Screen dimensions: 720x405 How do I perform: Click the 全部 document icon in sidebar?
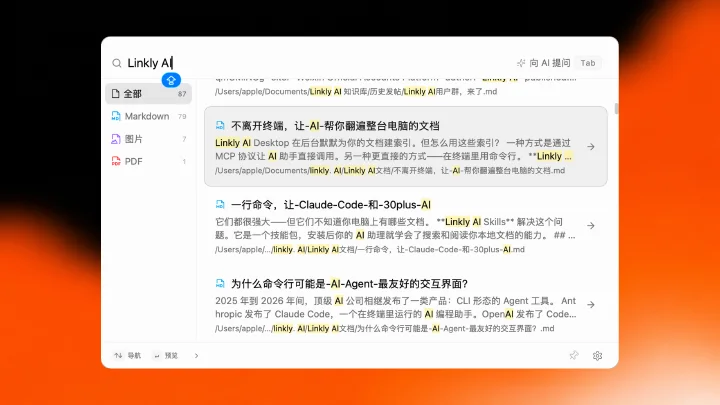coord(116,94)
